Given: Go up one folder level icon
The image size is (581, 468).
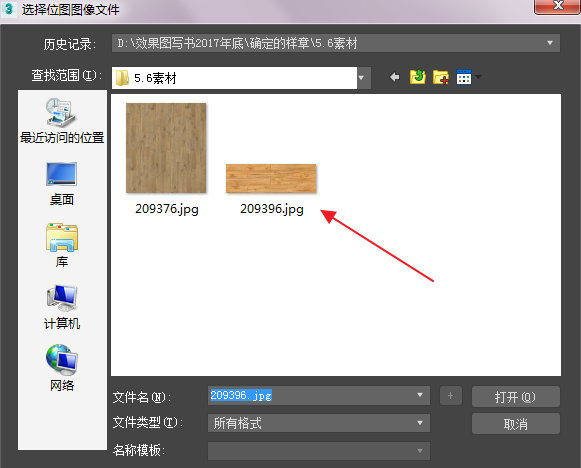Looking at the screenshot, I should [418, 77].
